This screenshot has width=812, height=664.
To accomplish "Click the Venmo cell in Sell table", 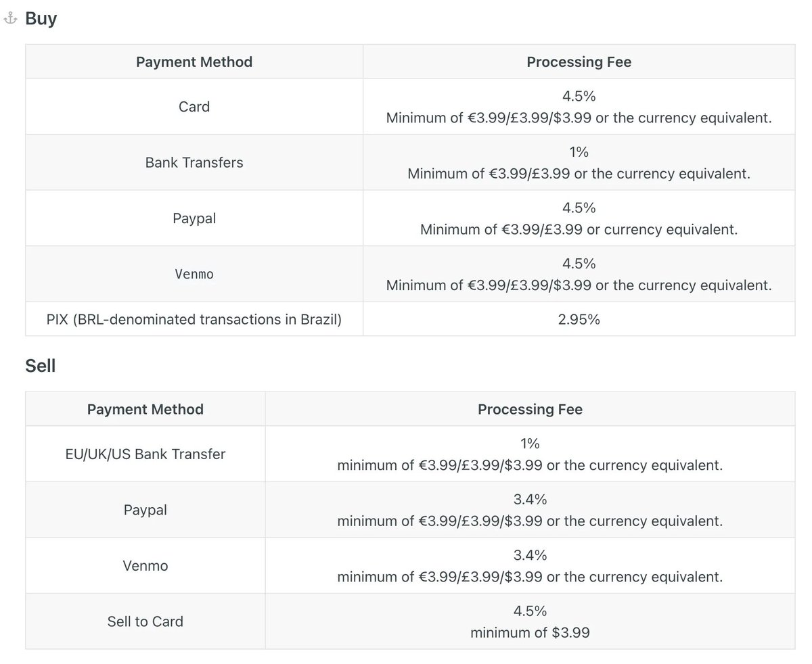I will [145, 565].
